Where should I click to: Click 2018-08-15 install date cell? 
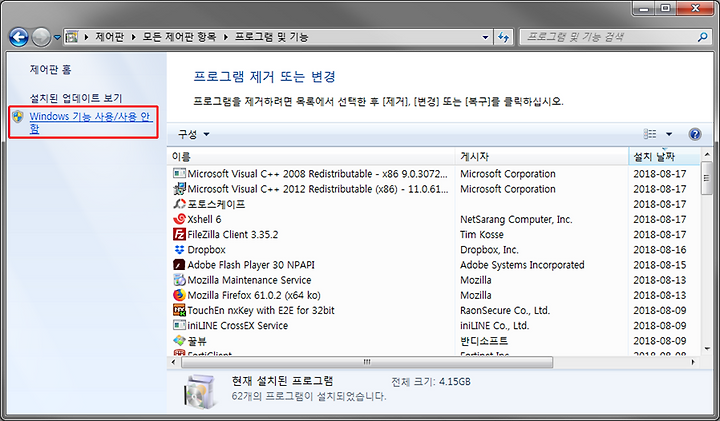pos(660,264)
